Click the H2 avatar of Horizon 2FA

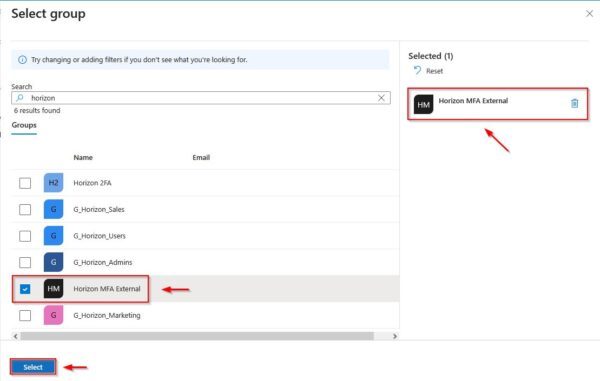(x=53, y=183)
